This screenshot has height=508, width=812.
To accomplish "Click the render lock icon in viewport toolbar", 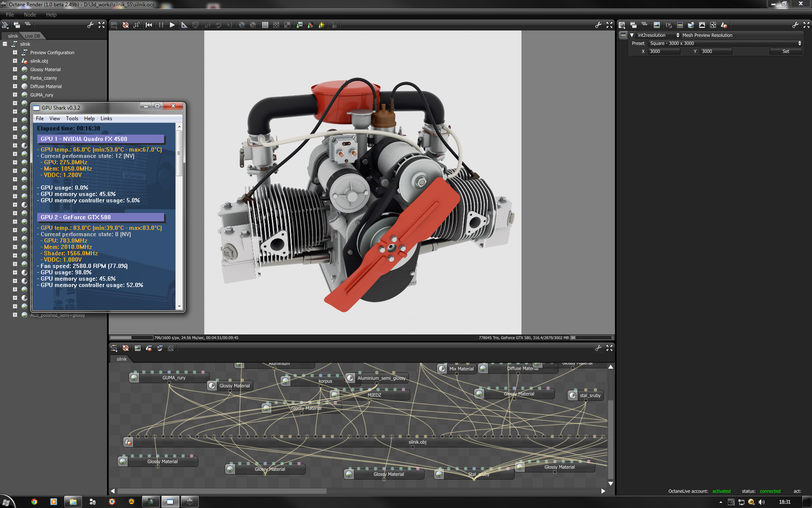I will click(334, 25).
